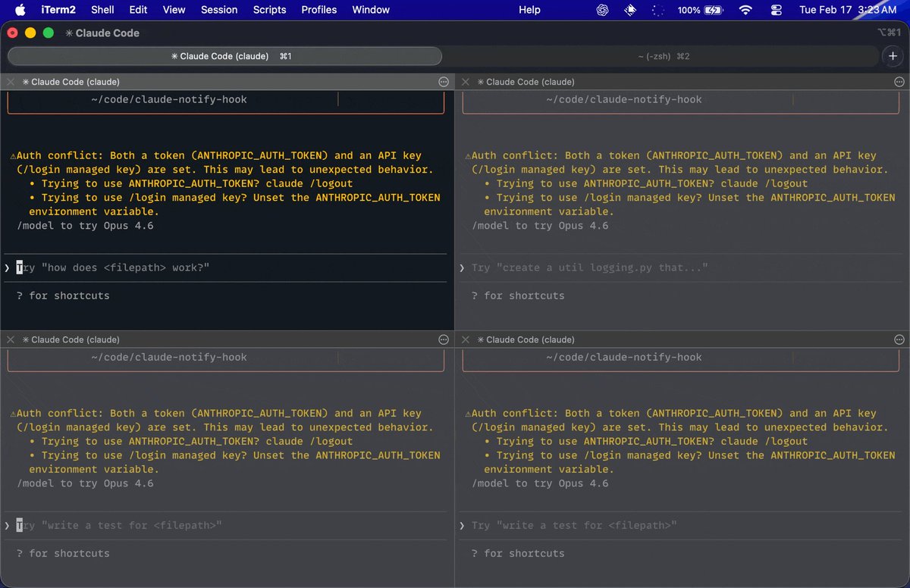The image size is (910, 588).
Task: Open the iTerm2 application menu
Action: click(x=58, y=10)
